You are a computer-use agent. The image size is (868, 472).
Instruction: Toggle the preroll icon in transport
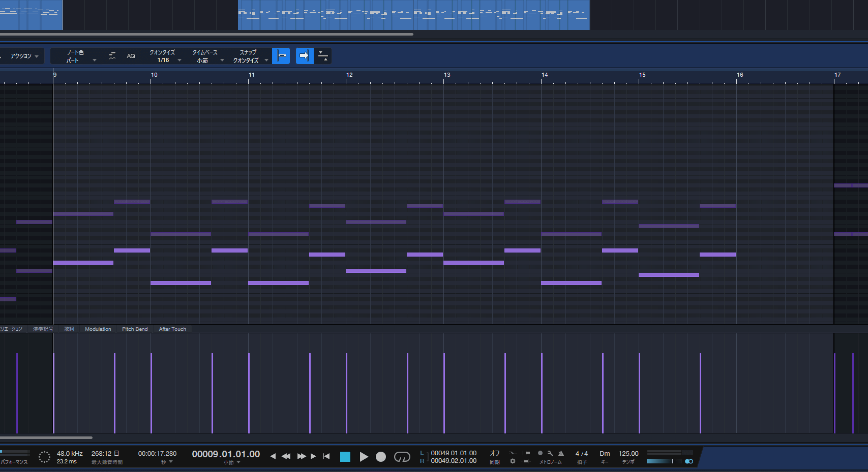(513, 453)
